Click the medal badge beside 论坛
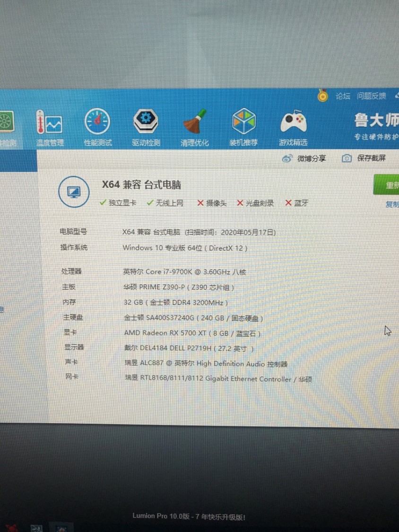The height and width of the screenshot is (532, 399). pyautogui.click(x=321, y=96)
